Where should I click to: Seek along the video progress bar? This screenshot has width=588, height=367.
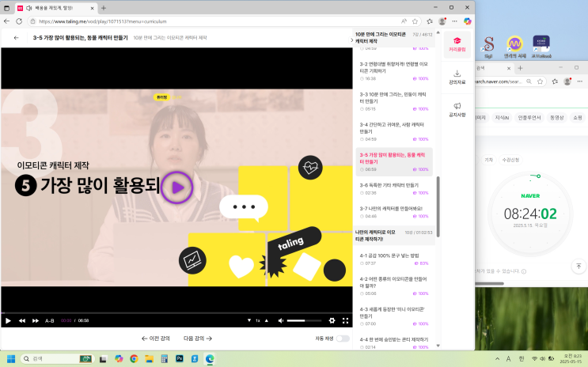[176, 312]
